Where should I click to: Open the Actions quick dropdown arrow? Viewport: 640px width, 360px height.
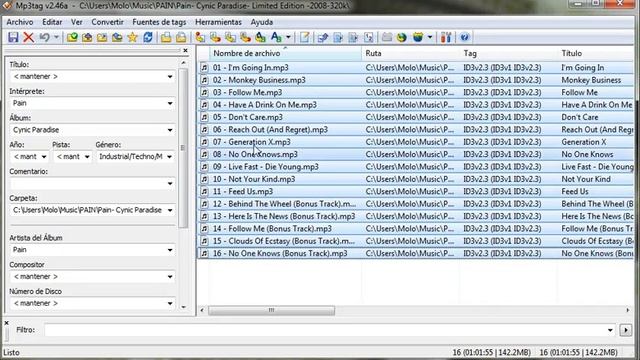(x=288, y=38)
